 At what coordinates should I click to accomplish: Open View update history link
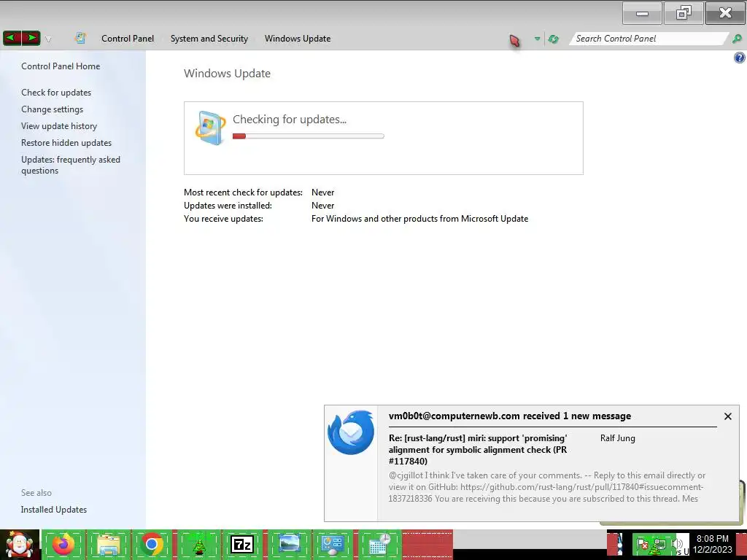(59, 125)
